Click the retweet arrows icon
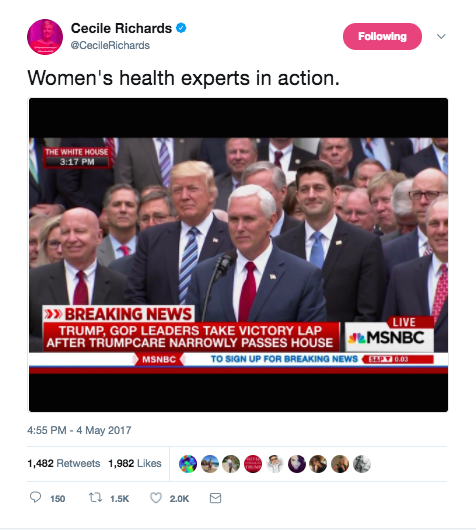 pos(95,498)
